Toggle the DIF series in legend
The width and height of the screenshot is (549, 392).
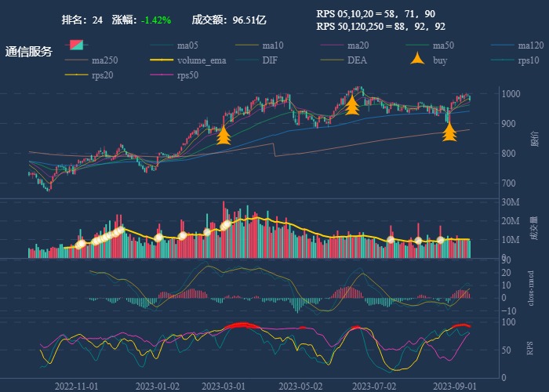pyautogui.click(x=269, y=60)
